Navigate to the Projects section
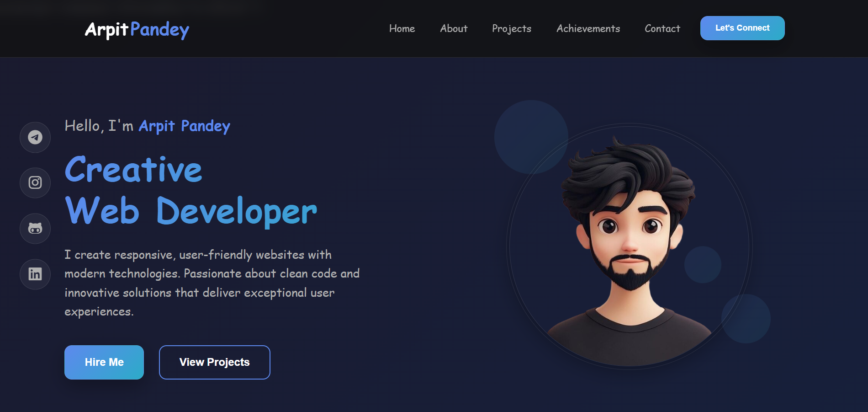Viewport: 868px width, 412px height. [x=511, y=28]
